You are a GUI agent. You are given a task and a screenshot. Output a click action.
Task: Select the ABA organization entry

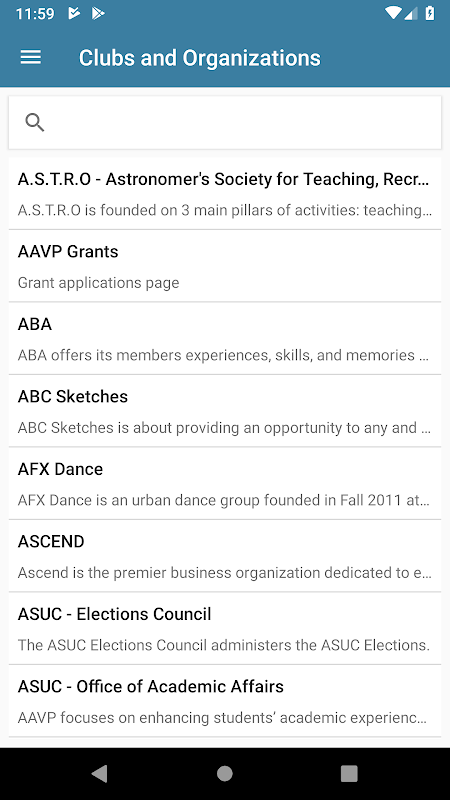pos(225,339)
